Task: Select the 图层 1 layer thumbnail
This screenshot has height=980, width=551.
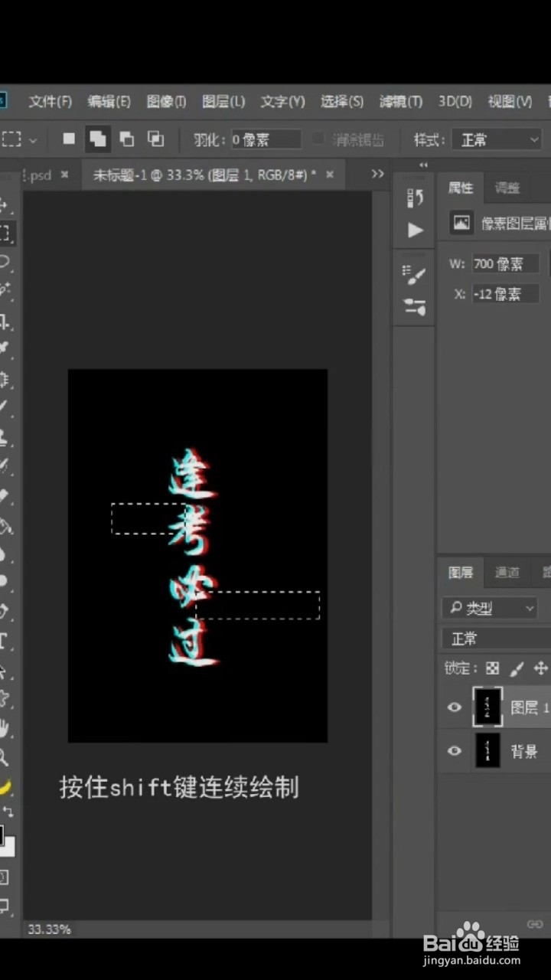Action: 487,707
